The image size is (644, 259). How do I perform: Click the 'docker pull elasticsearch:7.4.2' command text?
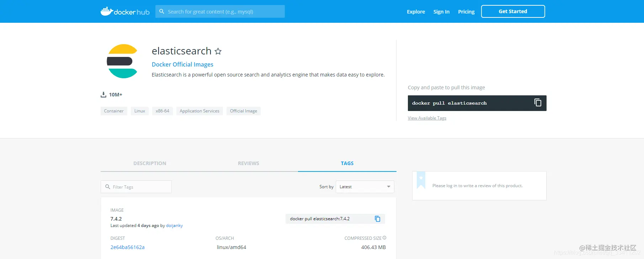tap(320, 219)
